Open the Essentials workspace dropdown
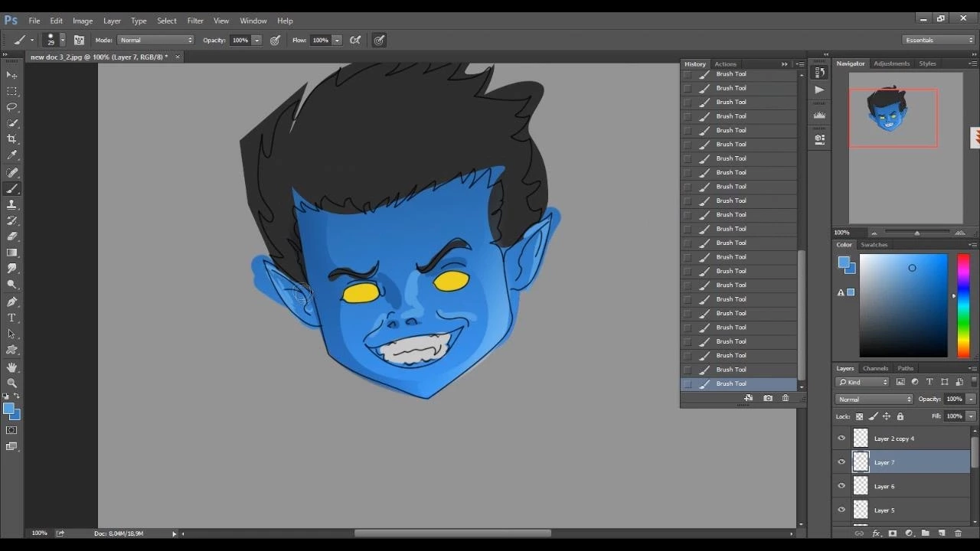This screenshot has height=551, width=980. point(938,40)
